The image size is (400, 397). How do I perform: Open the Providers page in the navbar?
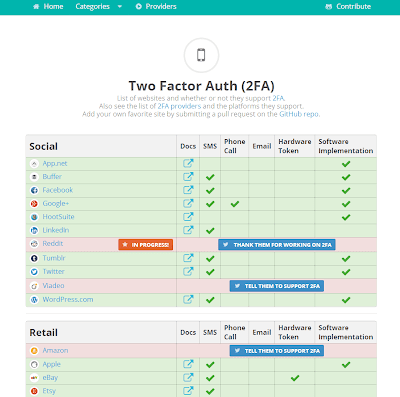[x=156, y=6]
